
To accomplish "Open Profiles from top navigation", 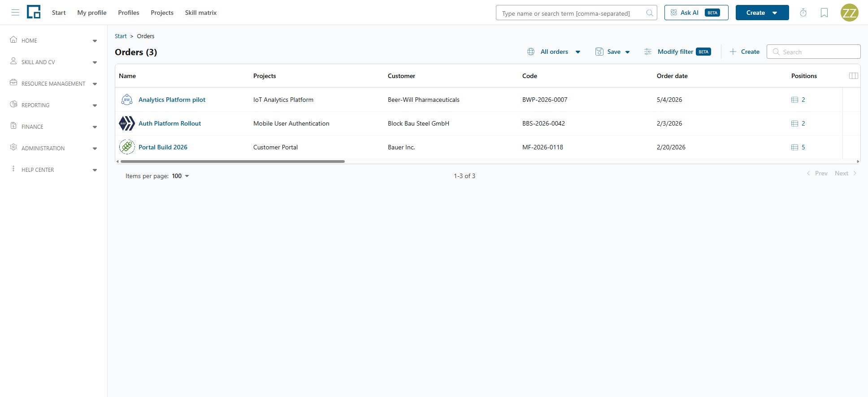I will [x=129, y=13].
